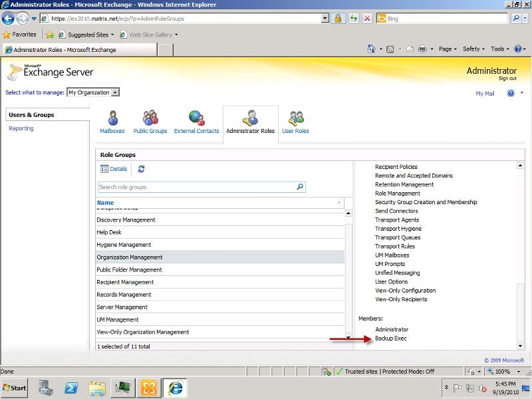
Task: Select Records Management role group
Action: tap(220, 295)
